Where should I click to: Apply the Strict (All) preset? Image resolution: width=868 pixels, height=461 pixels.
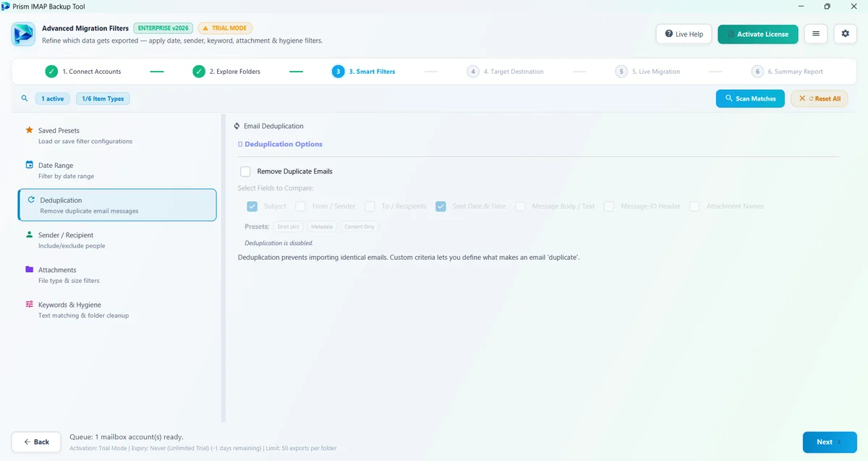[289, 227]
